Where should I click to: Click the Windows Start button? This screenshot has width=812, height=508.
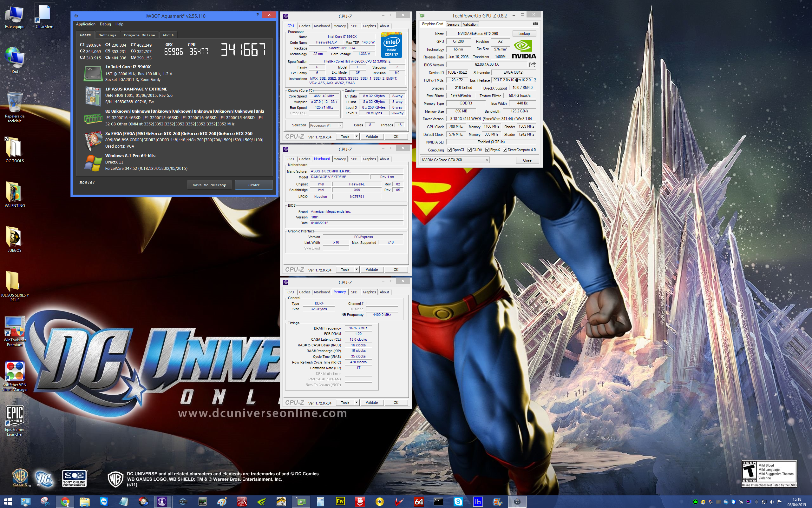coord(7,502)
